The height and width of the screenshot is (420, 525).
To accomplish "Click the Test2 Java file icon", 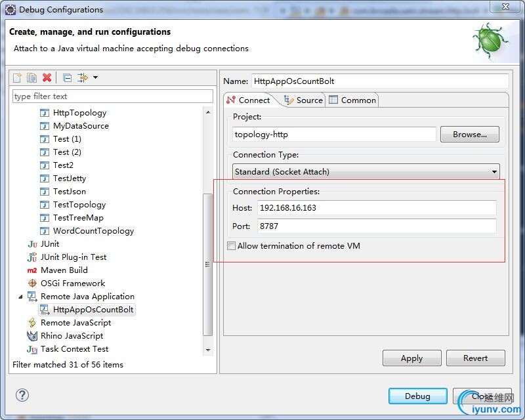I will [45, 165].
